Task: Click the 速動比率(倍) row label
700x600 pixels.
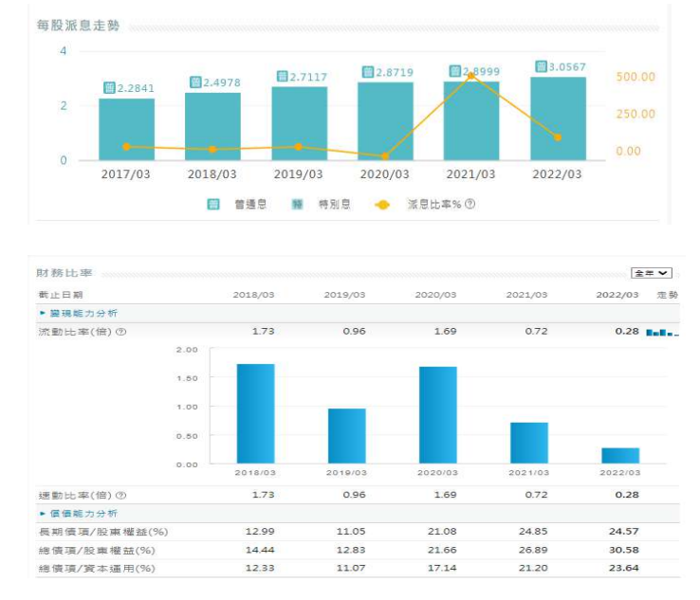Action: [75, 495]
